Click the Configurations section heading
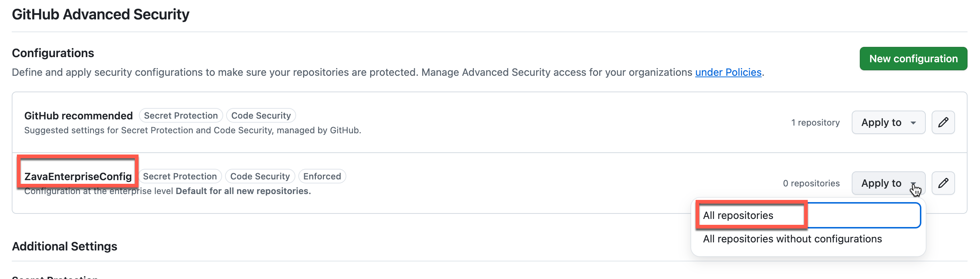Viewport: 980px width, 279px height. coord(53,53)
